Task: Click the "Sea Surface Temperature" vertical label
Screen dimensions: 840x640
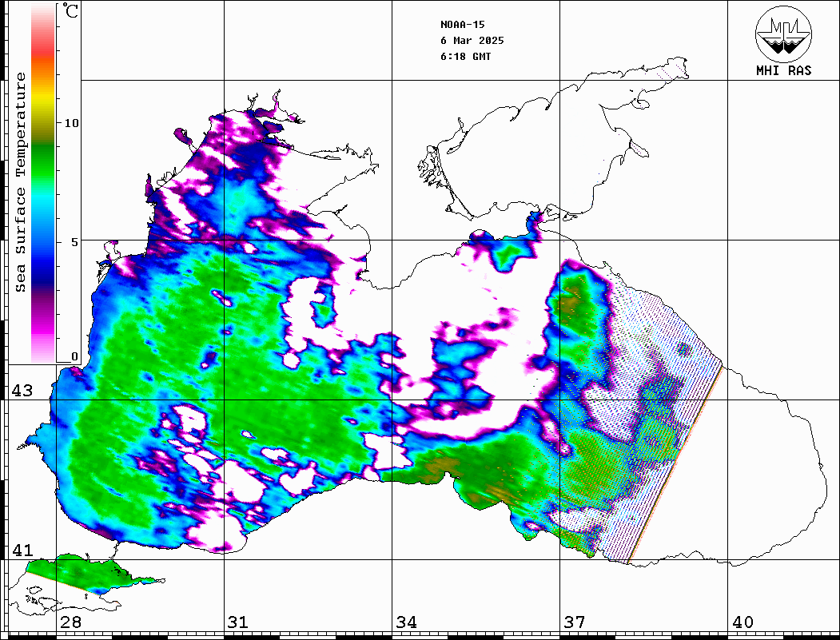Action: point(20,183)
